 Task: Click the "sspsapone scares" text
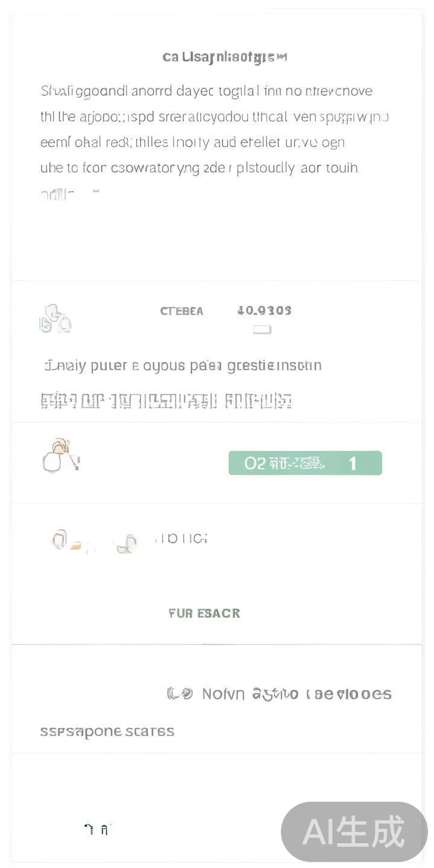click(x=107, y=731)
